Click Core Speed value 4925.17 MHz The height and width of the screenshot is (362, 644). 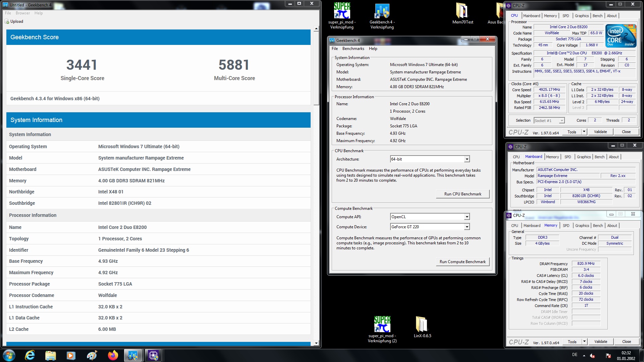coord(549,89)
